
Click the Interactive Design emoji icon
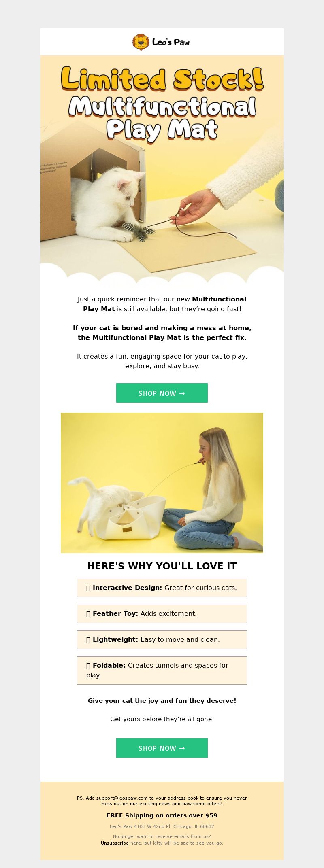point(88,588)
